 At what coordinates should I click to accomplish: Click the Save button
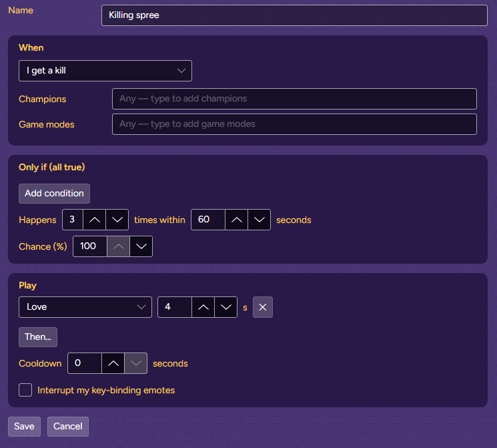[x=25, y=427]
